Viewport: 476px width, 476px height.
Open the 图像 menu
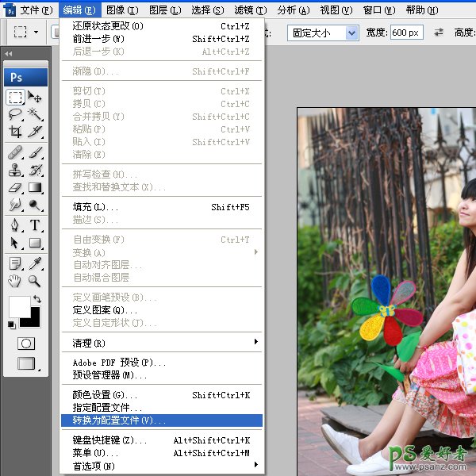tap(121, 10)
